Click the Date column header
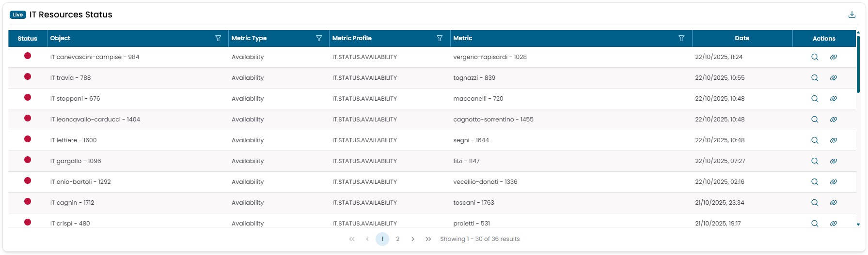 [x=742, y=38]
